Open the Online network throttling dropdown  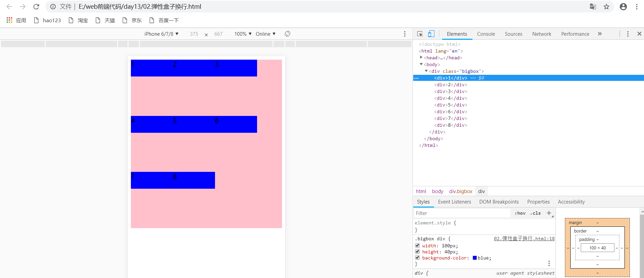pyautogui.click(x=265, y=34)
